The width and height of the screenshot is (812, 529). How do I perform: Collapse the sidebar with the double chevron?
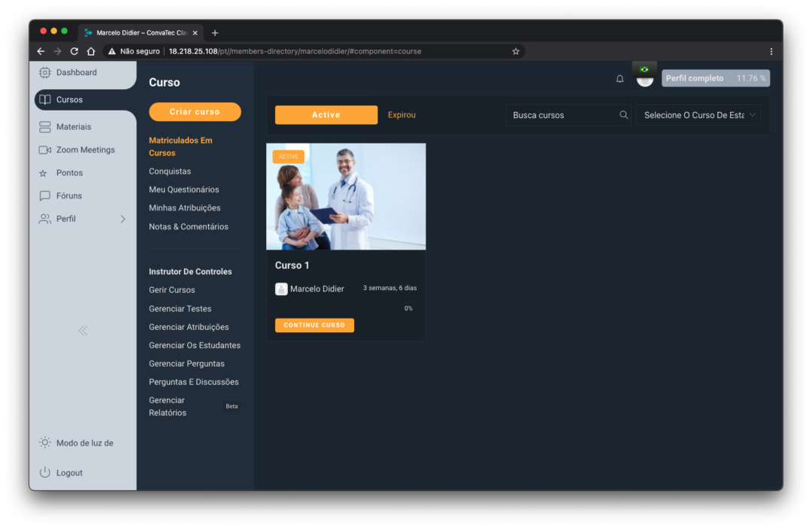tap(83, 330)
